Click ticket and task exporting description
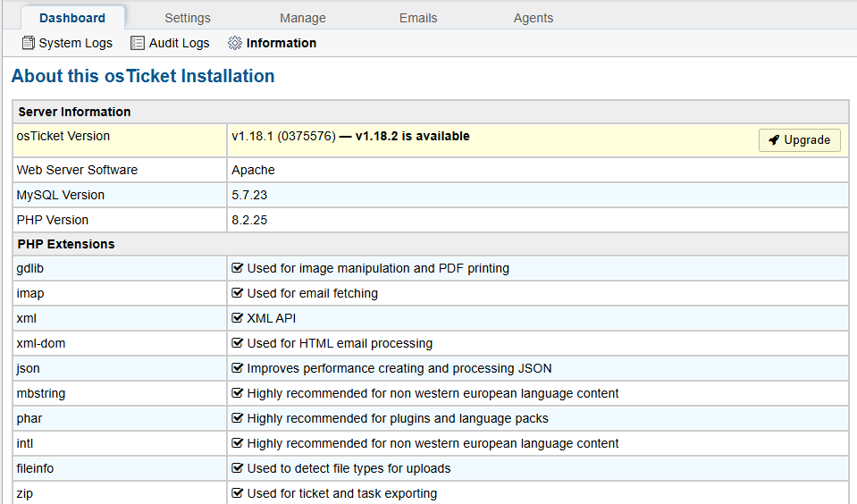857x504 pixels. coord(342,493)
